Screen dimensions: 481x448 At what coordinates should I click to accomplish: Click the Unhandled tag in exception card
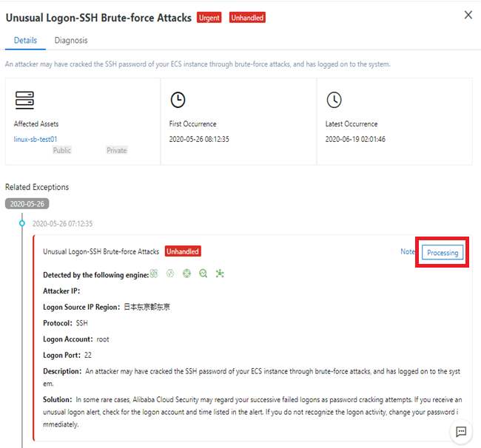click(x=183, y=251)
